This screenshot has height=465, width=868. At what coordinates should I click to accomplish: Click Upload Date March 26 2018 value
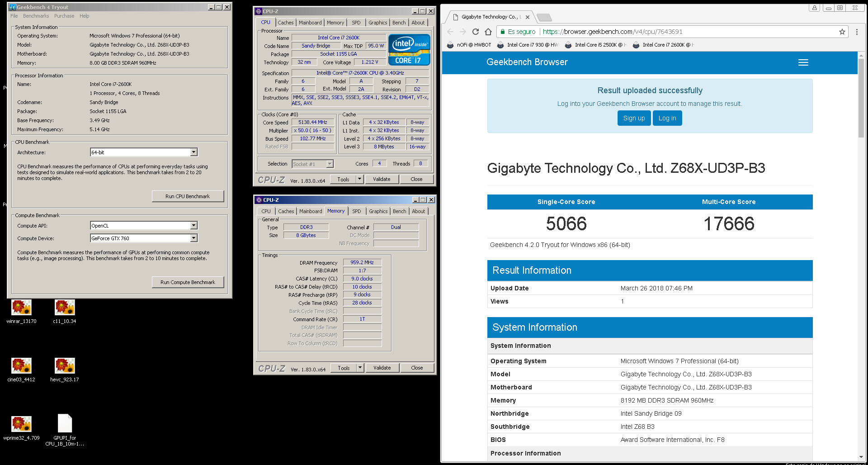[x=656, y=288]
